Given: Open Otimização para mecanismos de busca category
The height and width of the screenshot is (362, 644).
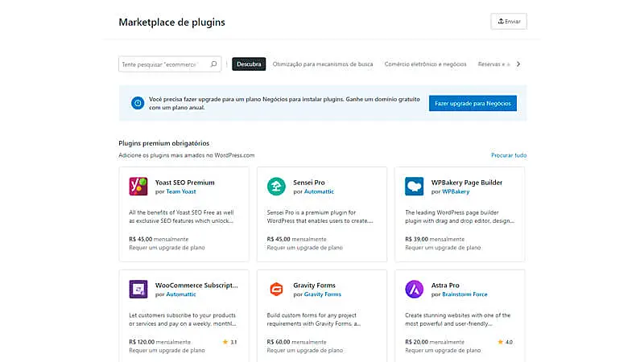Looking at the screenshot, I should click(x=323, y=64).
